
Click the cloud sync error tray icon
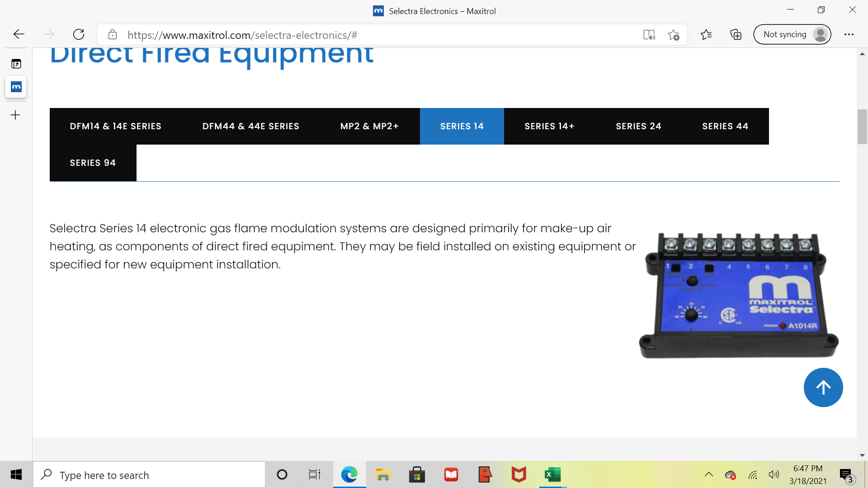tap(731, 475)
